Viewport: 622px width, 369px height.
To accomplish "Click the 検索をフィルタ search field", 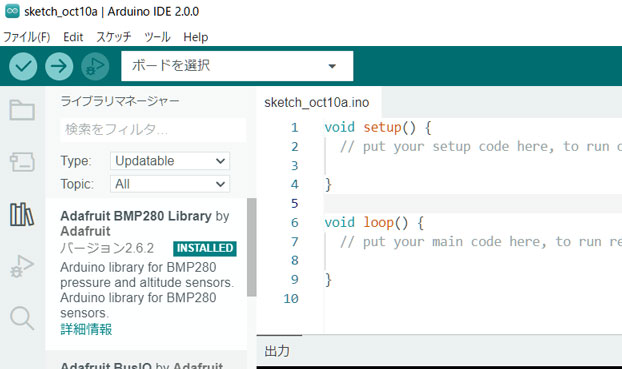I will tap(153, 129).
